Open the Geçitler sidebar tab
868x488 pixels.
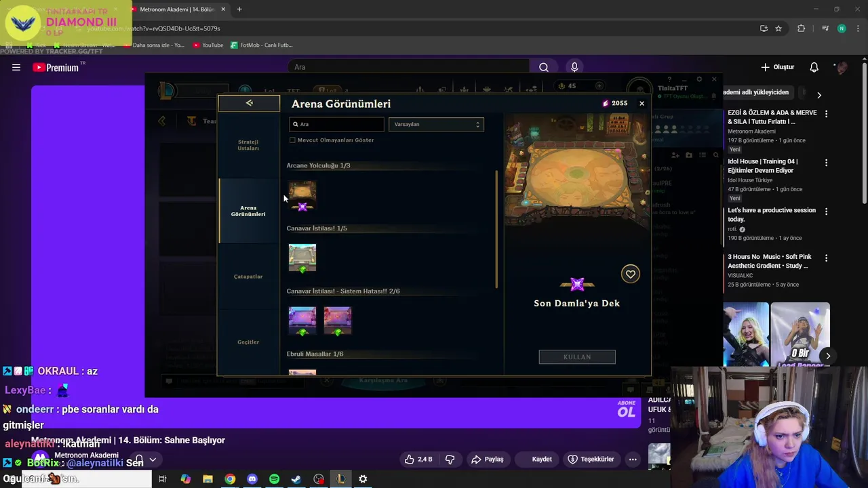[x=248, y=342]
